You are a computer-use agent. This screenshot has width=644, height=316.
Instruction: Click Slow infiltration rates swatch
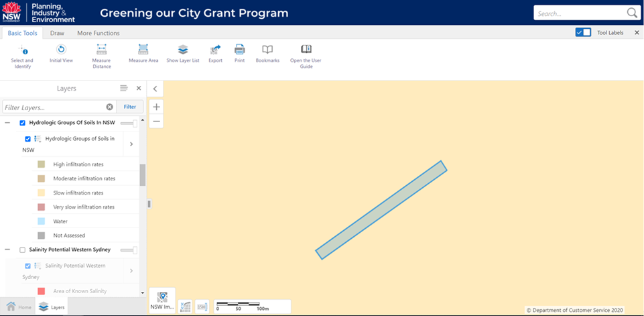click(41, 193)
